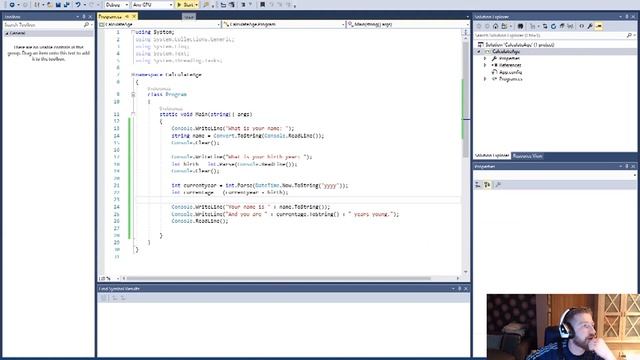Toggle Show All Files in Solution Explorer
Screen dimensions: 640x360
tap(570, 26)
